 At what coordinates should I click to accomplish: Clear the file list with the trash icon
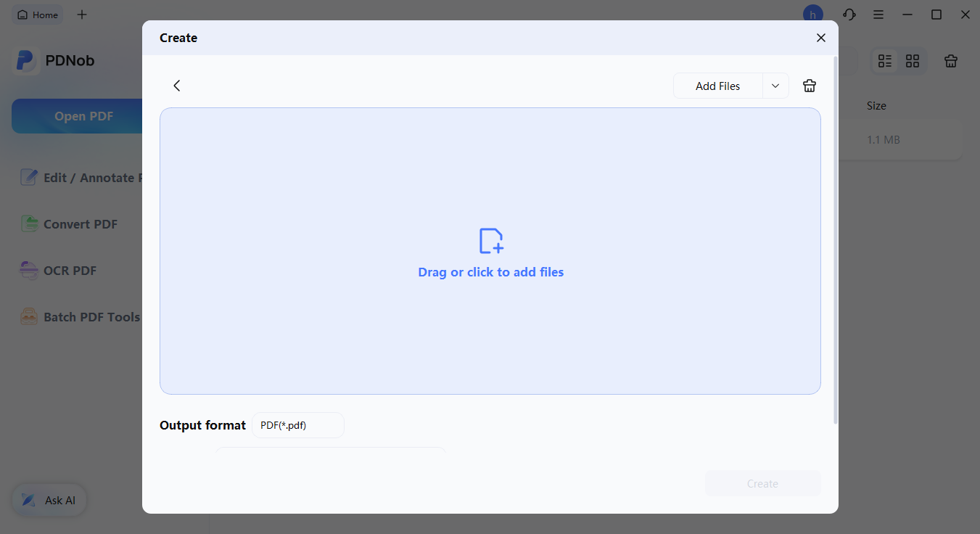[x=810, y=85]
